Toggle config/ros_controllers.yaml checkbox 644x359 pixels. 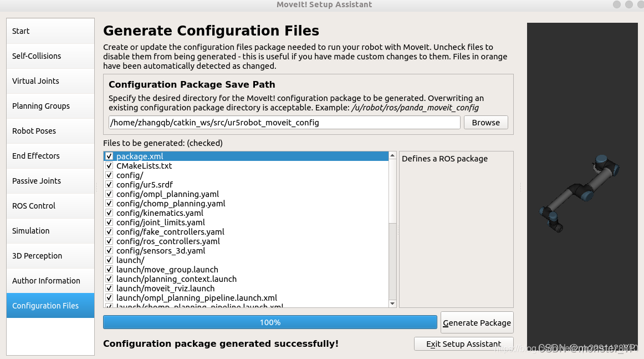pos(109,241)
